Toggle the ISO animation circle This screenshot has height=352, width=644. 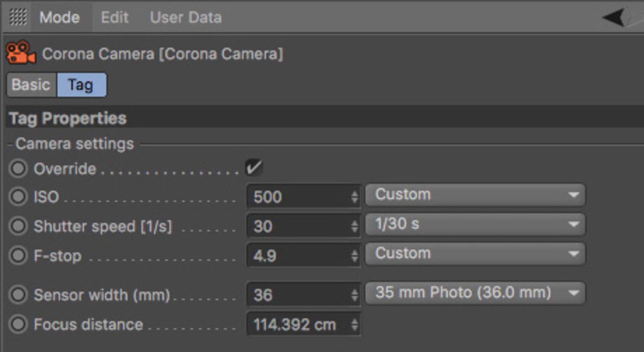pos(18,196)
